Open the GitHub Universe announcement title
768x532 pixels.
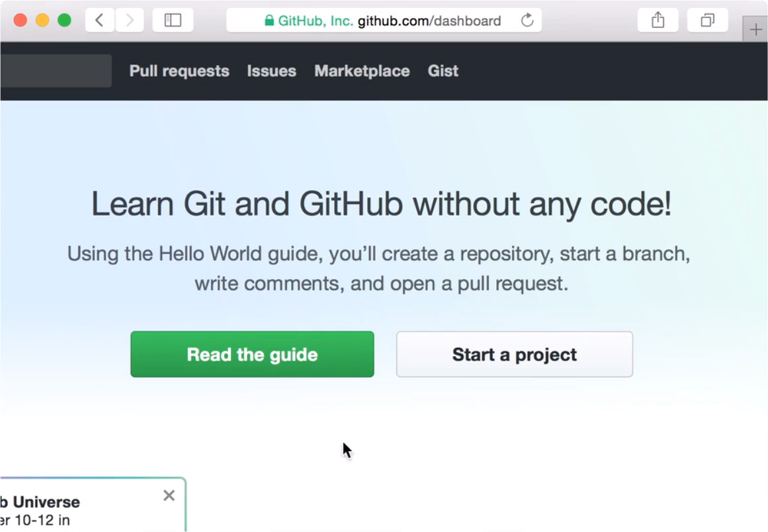[41, 502]
